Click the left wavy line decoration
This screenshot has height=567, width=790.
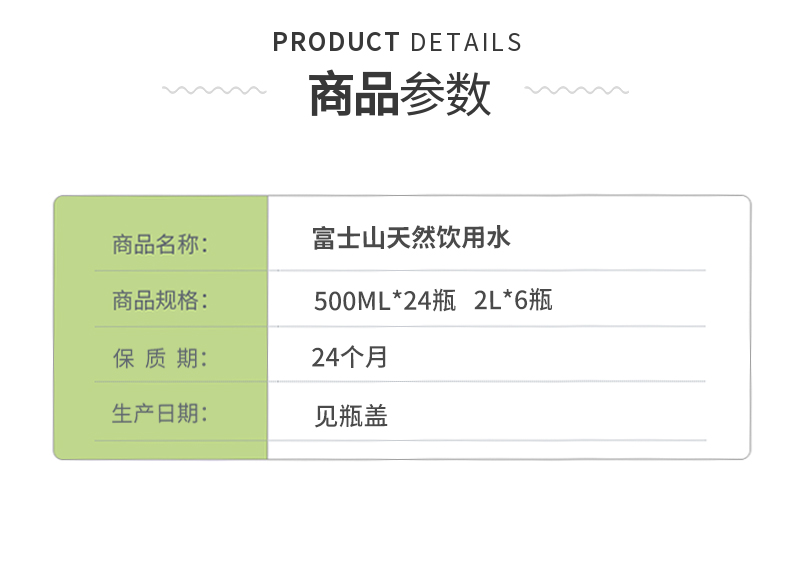pyautogui.click(x=214, y=90)
